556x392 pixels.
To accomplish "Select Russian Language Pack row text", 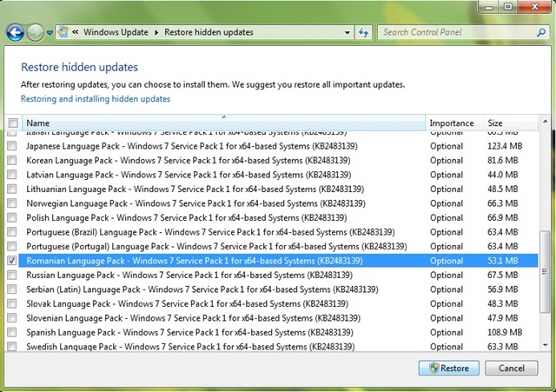I will [x=189, y=275].
